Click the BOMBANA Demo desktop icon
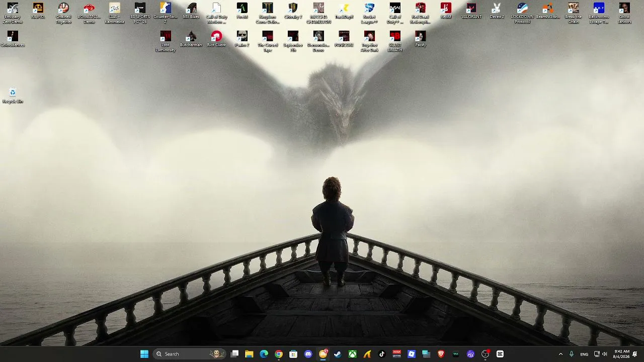This screenshot has width=644, height=362. (89, 13)
